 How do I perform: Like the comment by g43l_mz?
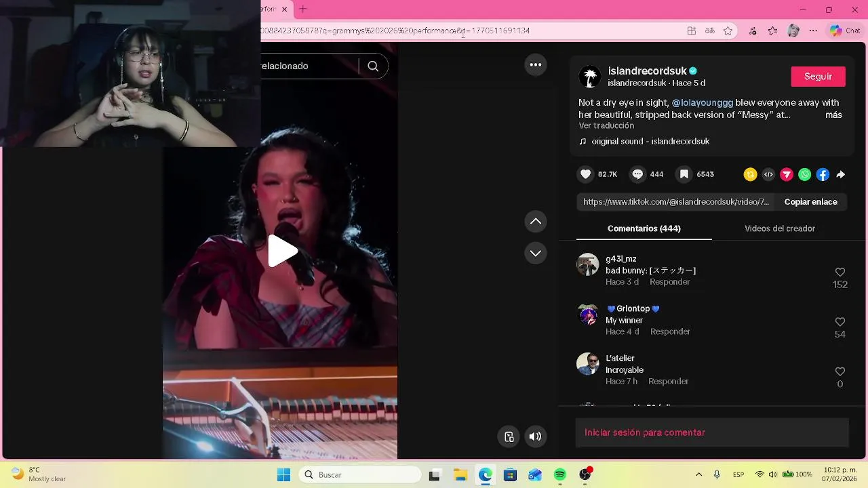pyautogui.click(x=840, y=272)
